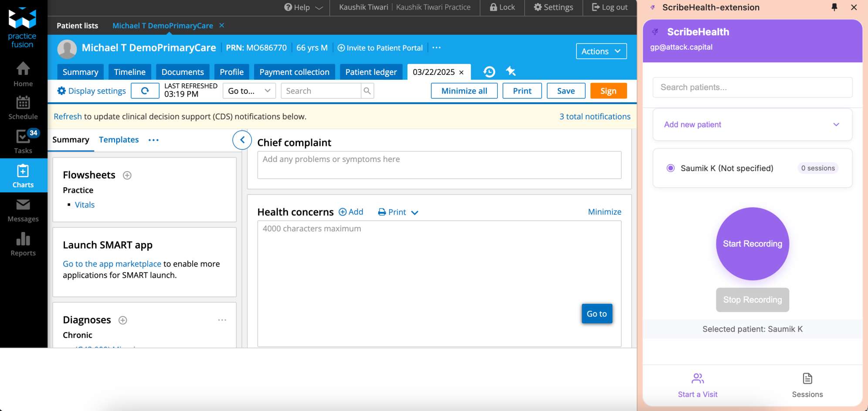The image size is (868, 411).
Task: Open Charts in the sidebar
Action: coord(23,176)
